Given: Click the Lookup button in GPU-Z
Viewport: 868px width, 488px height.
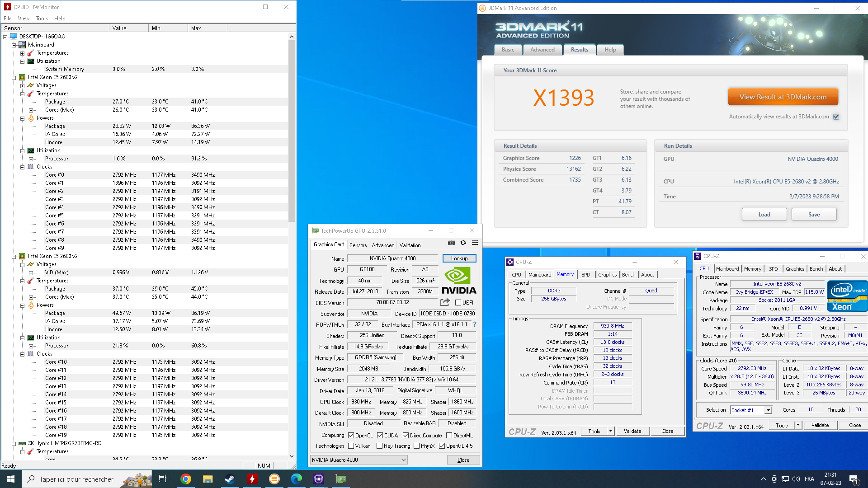Looking at the screenshot, I should (459, 258).
